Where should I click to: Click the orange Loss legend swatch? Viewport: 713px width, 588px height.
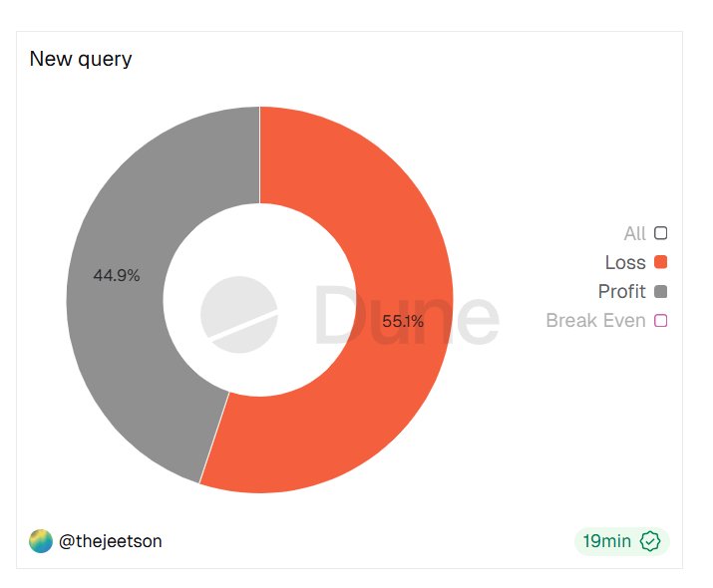point(660,262)
